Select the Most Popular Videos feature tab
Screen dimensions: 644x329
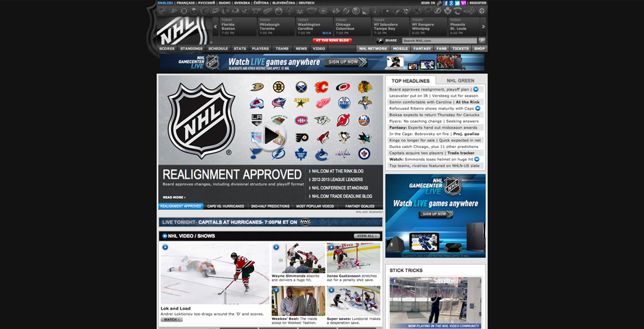tap(315, 206)
